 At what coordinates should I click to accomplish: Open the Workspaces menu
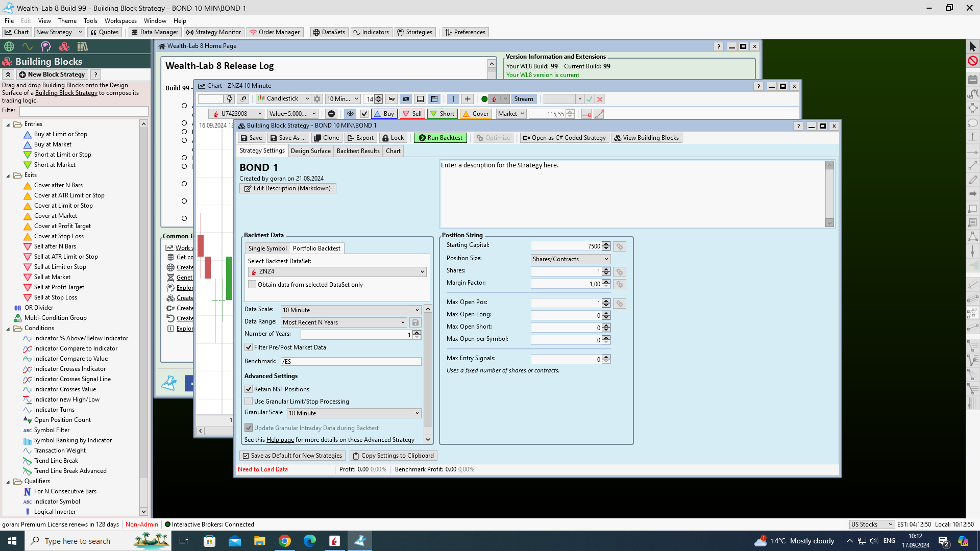point(120,21)
